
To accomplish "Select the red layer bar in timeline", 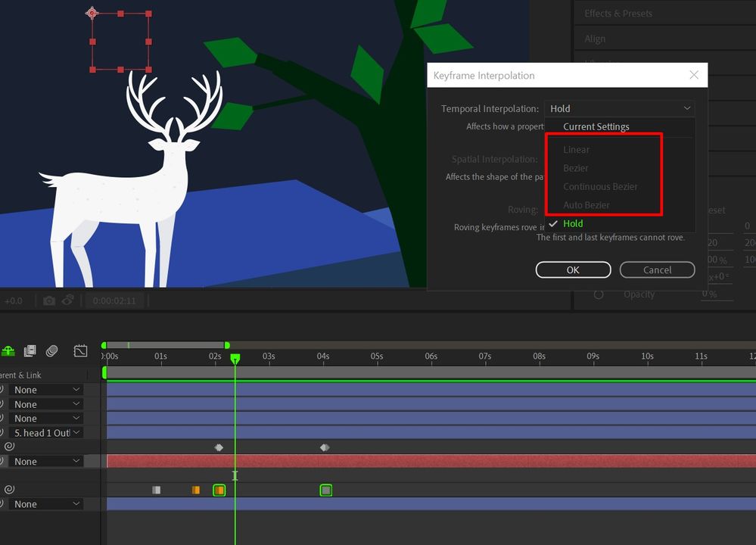I will pyautogui.click(x=431, y=461).
